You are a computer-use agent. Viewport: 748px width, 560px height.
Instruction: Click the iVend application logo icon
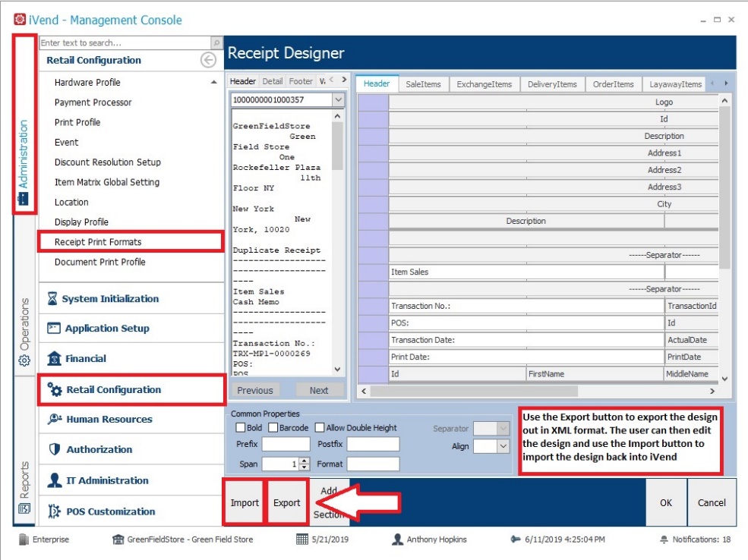20,20
